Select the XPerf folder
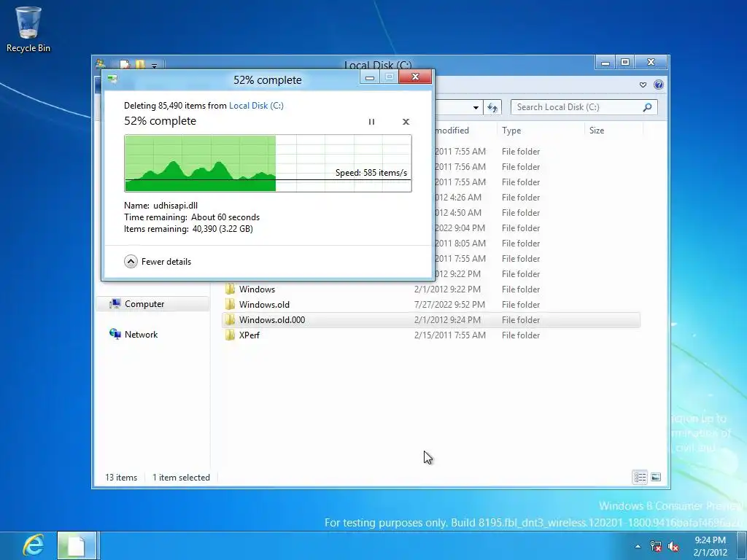Screen dimensions: 747x560 430,335
